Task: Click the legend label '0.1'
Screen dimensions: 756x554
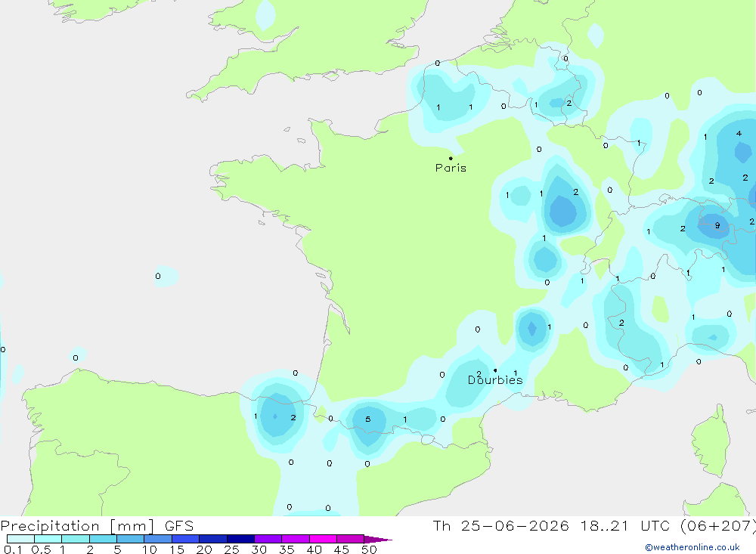Action: point(13,549)
